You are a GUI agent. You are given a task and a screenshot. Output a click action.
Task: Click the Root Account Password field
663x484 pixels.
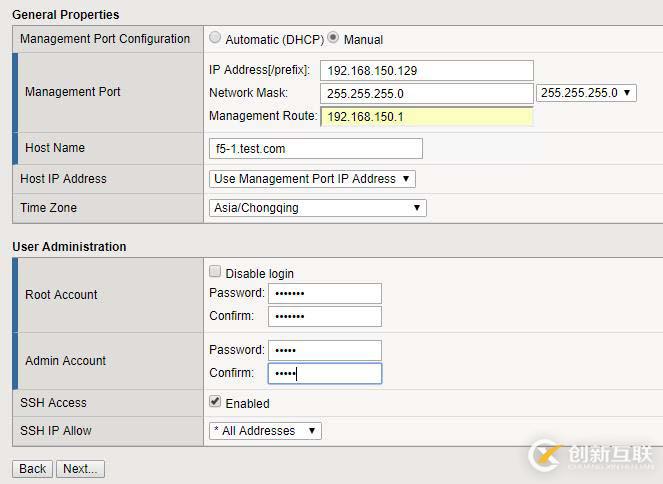(325, 293)
